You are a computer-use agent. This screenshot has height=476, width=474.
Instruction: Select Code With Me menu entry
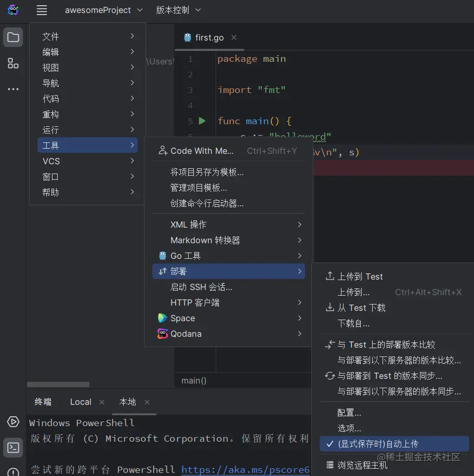tap(229, 151)
